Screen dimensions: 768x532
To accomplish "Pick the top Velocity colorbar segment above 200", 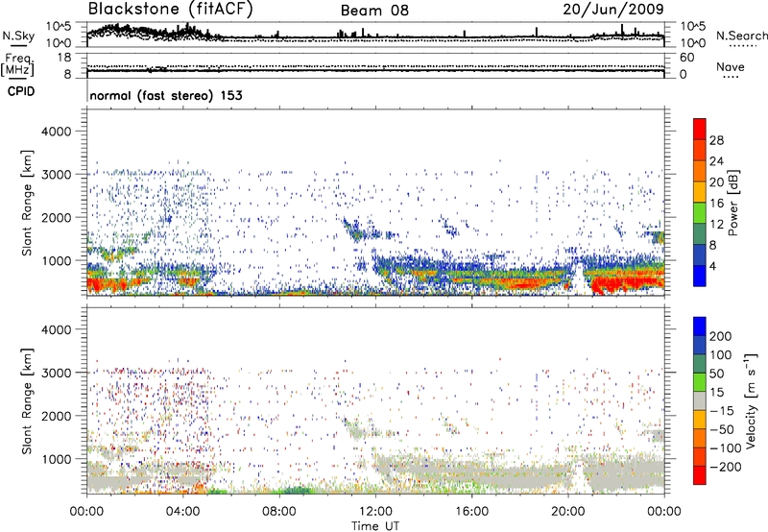I will 700,326.
